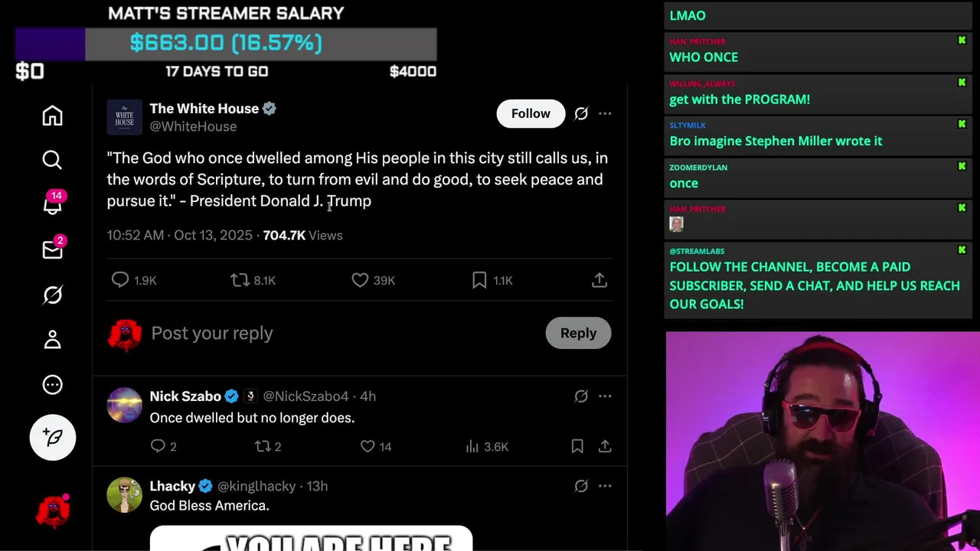Open Notifications bell with 14 badge
980x551 pixels.
pyautogui.click(x=52, y=204)
